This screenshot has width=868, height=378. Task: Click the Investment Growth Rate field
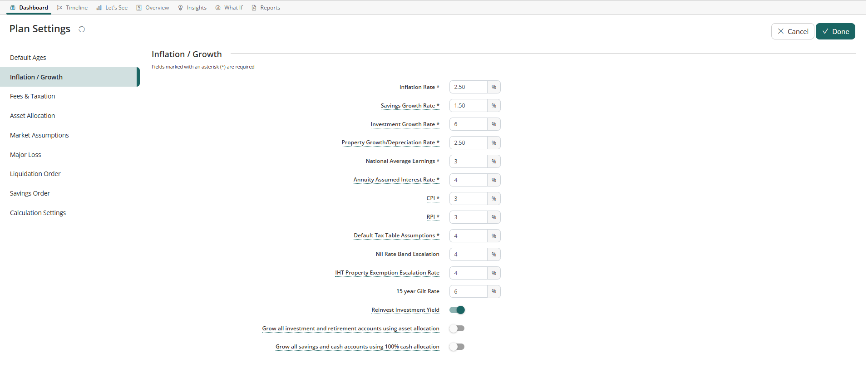pyautogui.click(x=468, y=124)
